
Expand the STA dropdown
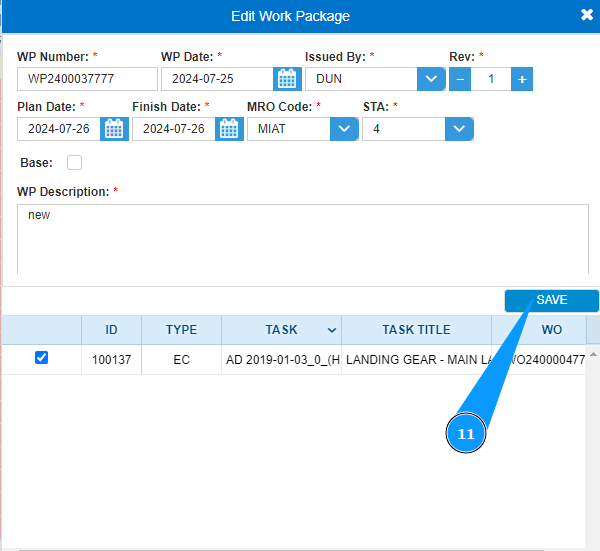(459, 129)
